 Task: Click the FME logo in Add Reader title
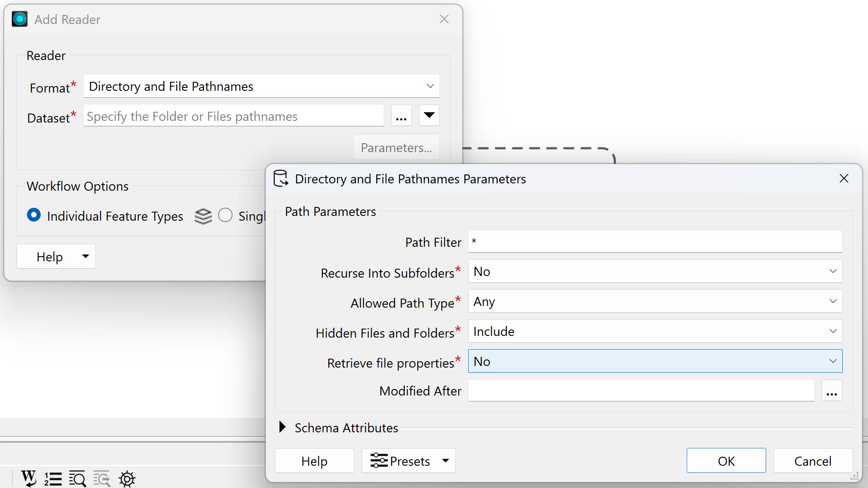point(20,19)
